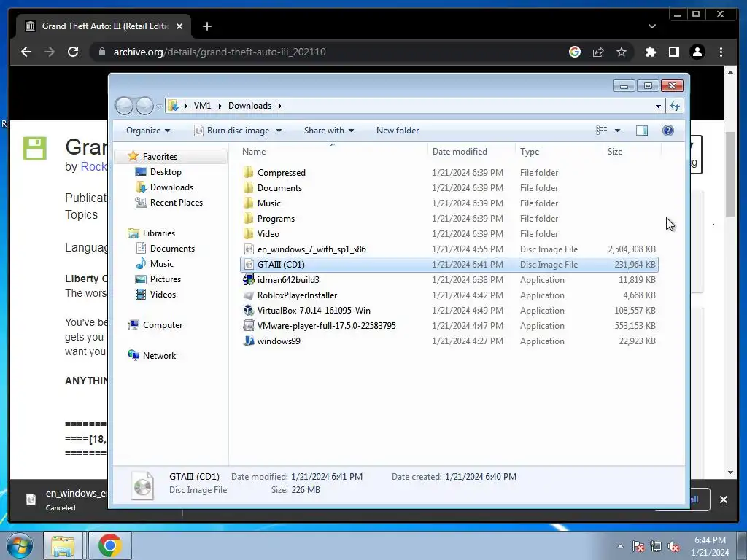Open the Explorer help button
The width and height of the screenshot is (747, 560).
pos(668,131)
